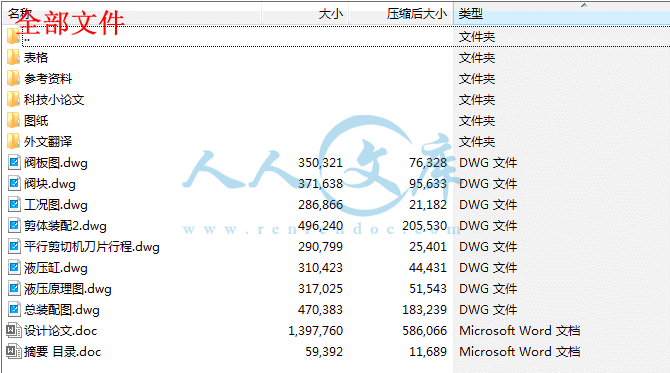Viewport: 670px width, 373px height.
Task: Sort by the 大小 column header
Action: pos(305,14)
